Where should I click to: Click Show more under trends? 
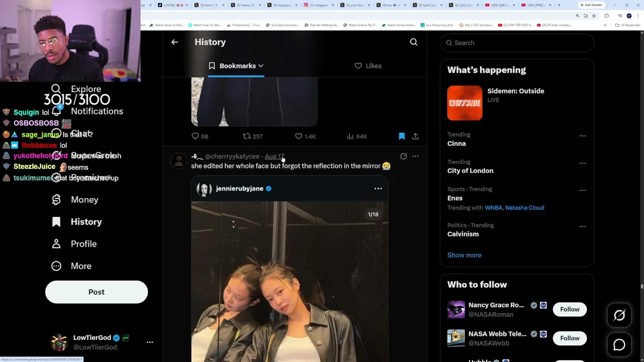pyautogui.click(x=464, y=255)
